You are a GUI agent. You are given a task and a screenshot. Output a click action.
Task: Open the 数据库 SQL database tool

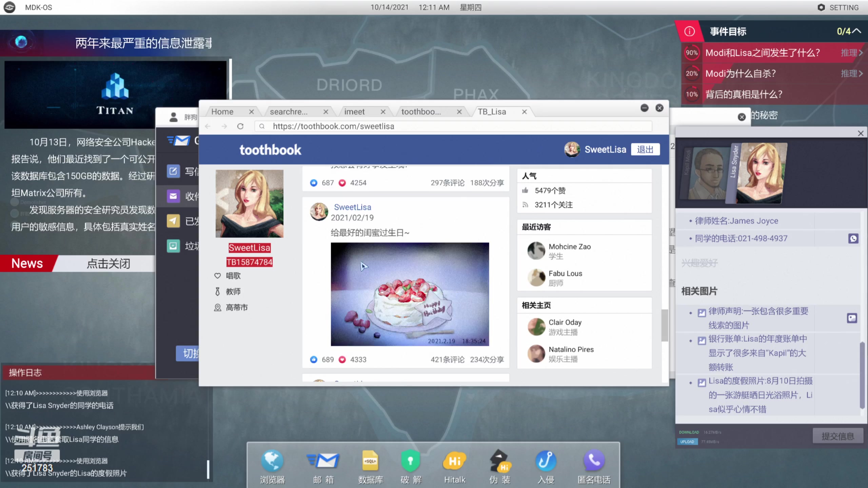[x=370, y=462]
